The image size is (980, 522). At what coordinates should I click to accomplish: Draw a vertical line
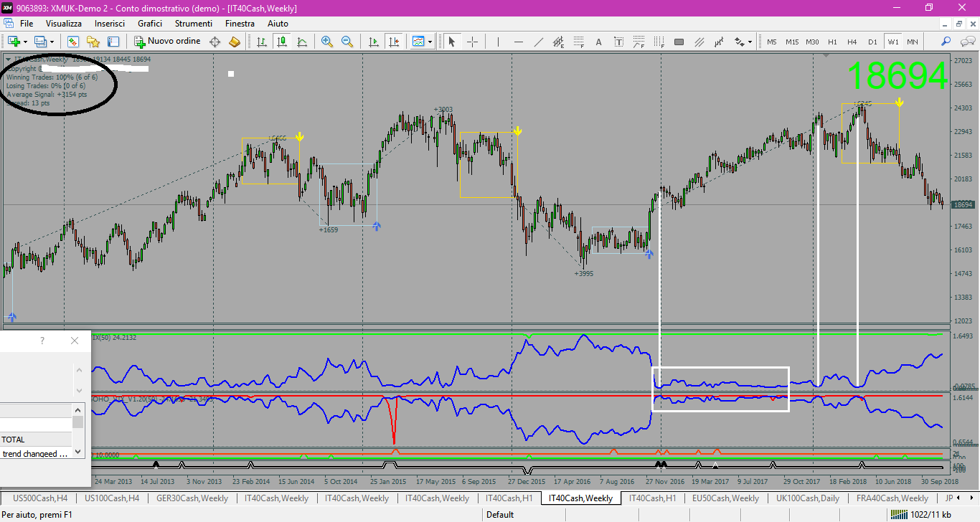coord(498,42)
